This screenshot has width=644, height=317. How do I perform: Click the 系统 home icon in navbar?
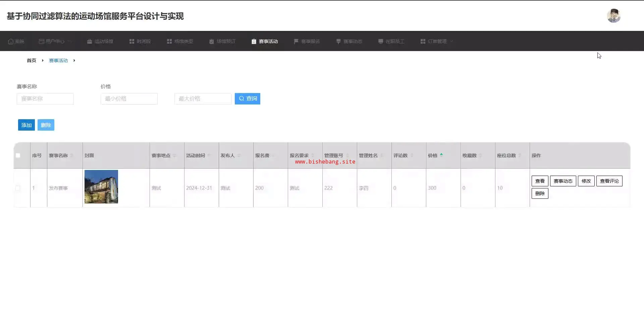coord(11,41)
